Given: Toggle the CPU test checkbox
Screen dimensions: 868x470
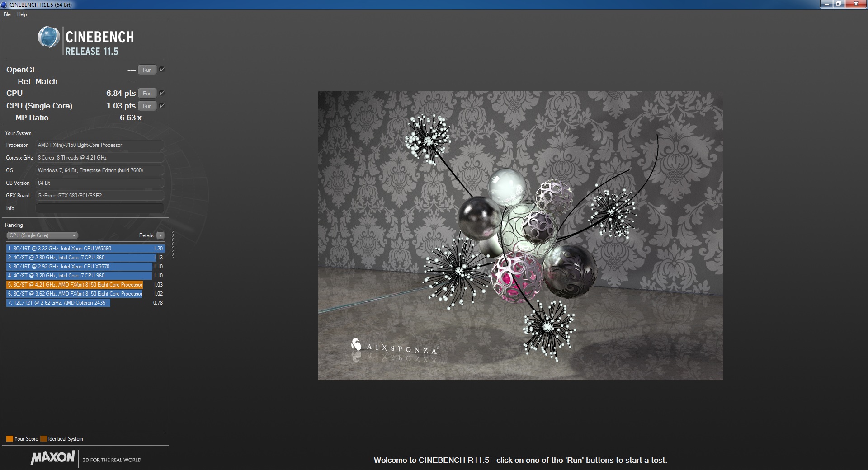Looking at the screenshot, I should (162, 93).
